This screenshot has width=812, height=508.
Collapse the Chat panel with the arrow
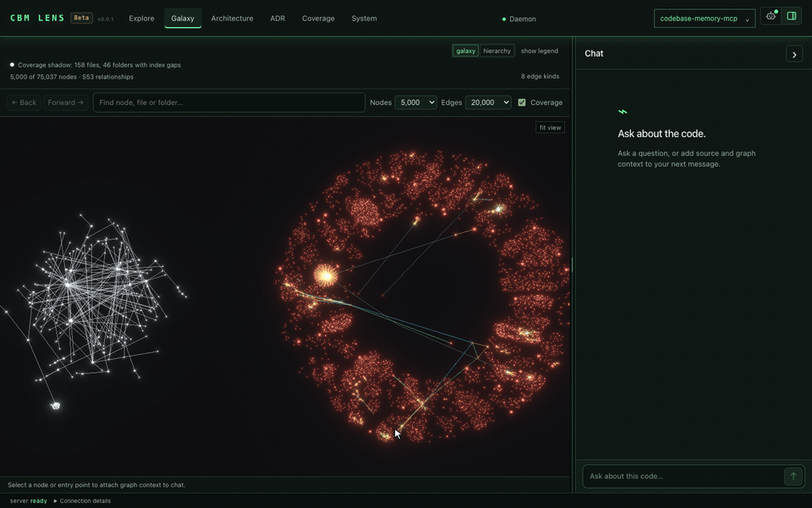tap(794, 54)
